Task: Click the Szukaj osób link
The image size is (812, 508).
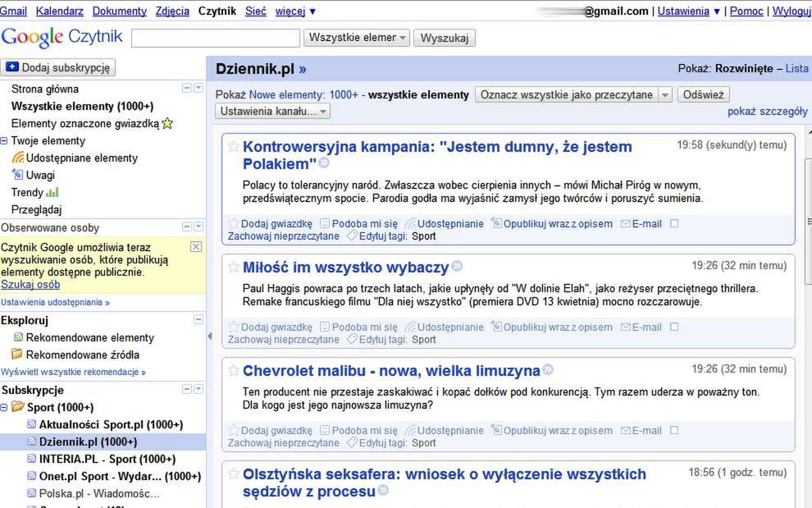Action: pos(30,285)
